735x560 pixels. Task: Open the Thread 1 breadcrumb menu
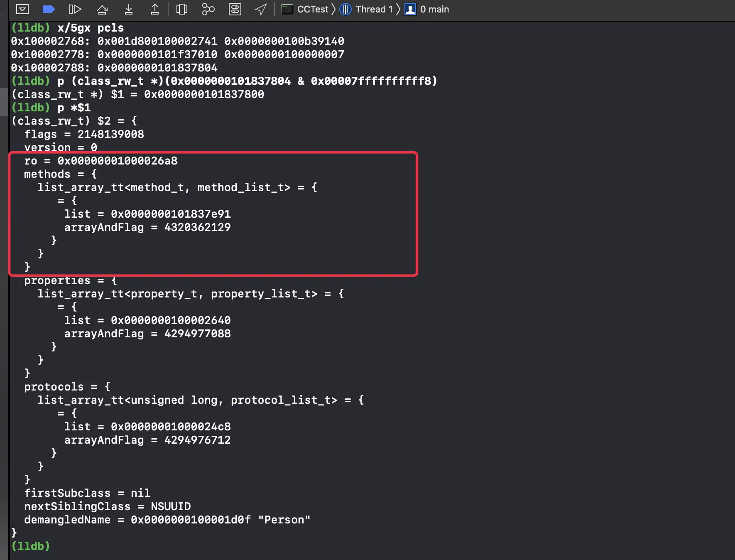click(x=366, y=9)
